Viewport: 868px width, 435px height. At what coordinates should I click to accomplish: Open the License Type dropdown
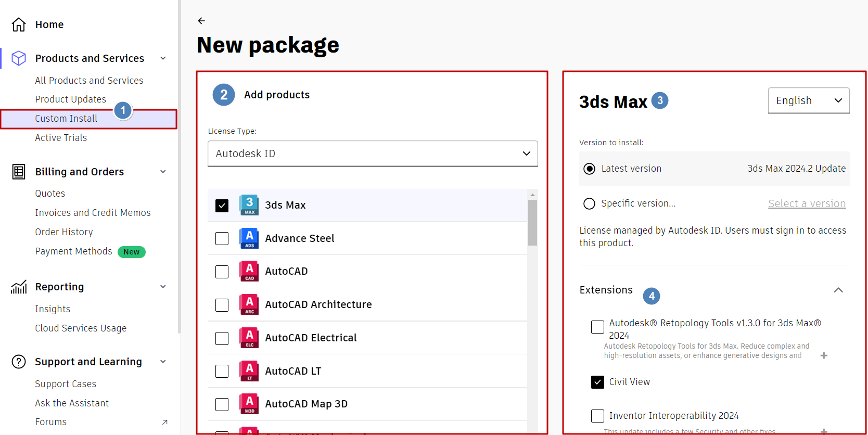tap(373, 153)
